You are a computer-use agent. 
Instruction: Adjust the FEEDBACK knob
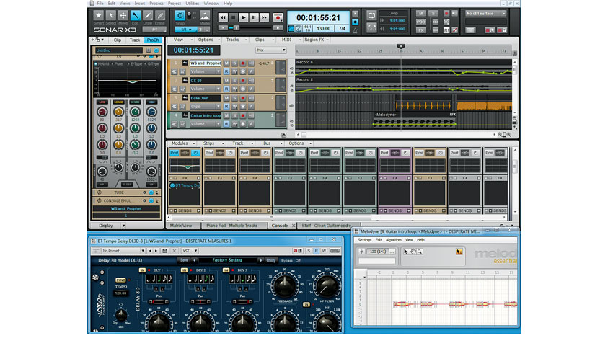(285, 285)
